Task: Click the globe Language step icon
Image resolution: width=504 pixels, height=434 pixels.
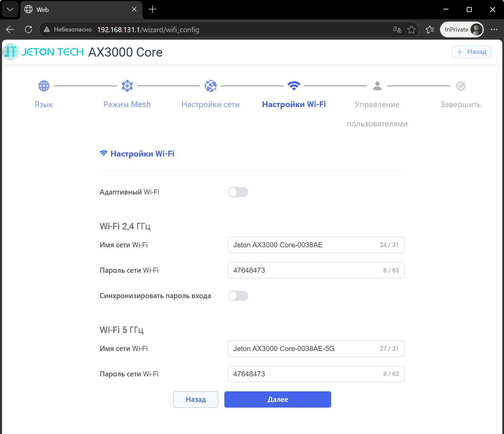Action: coord(44,86)
